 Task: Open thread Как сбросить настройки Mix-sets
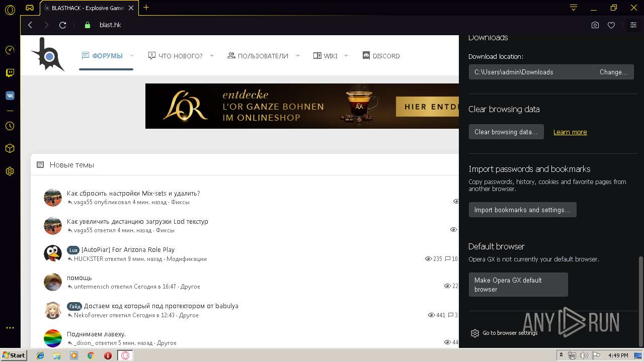(x=133, y=193)
